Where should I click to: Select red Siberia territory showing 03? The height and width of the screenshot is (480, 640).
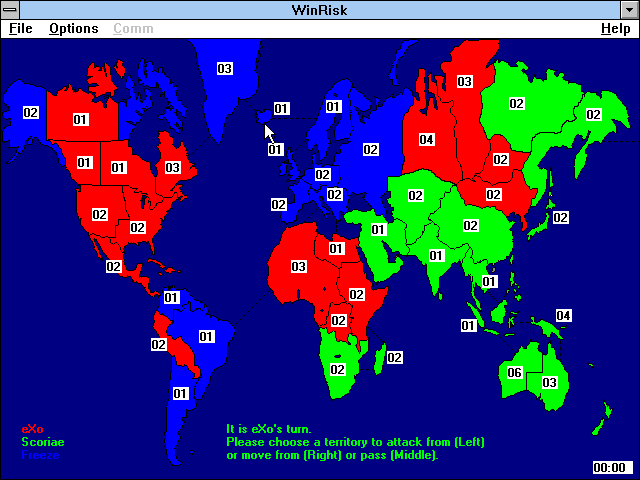tap(464, 82)
